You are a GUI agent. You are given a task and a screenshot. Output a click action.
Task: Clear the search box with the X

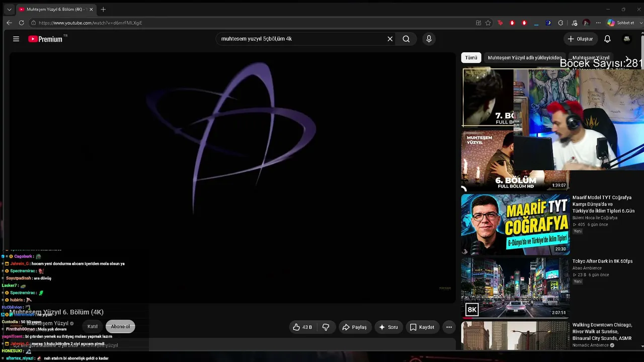(x=390, y=39)
